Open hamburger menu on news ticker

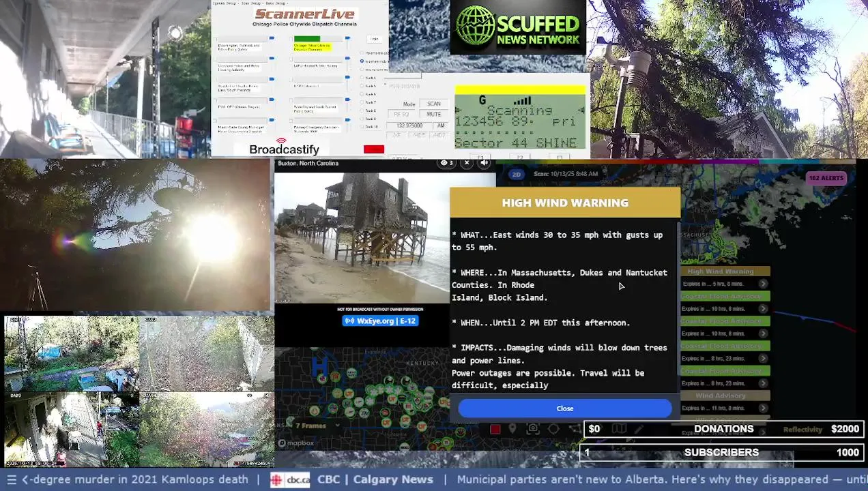pyautogui.click(x=11, y=479)
